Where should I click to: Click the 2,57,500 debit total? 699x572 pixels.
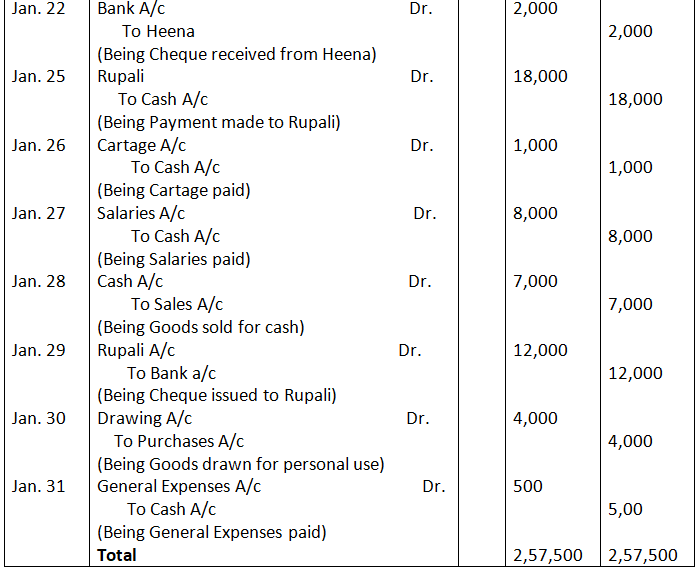[545, 555]
